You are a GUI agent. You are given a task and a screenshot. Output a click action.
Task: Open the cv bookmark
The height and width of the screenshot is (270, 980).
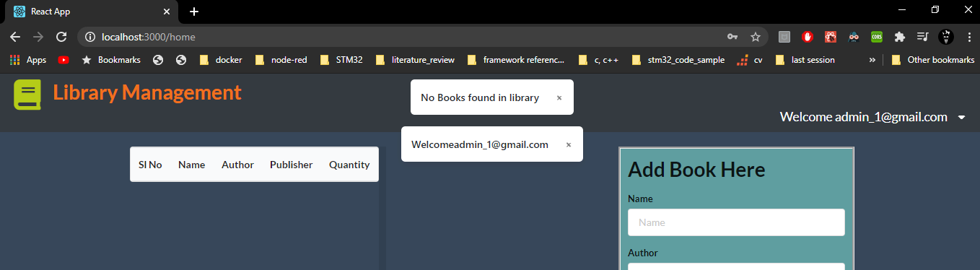click(749, 60)
